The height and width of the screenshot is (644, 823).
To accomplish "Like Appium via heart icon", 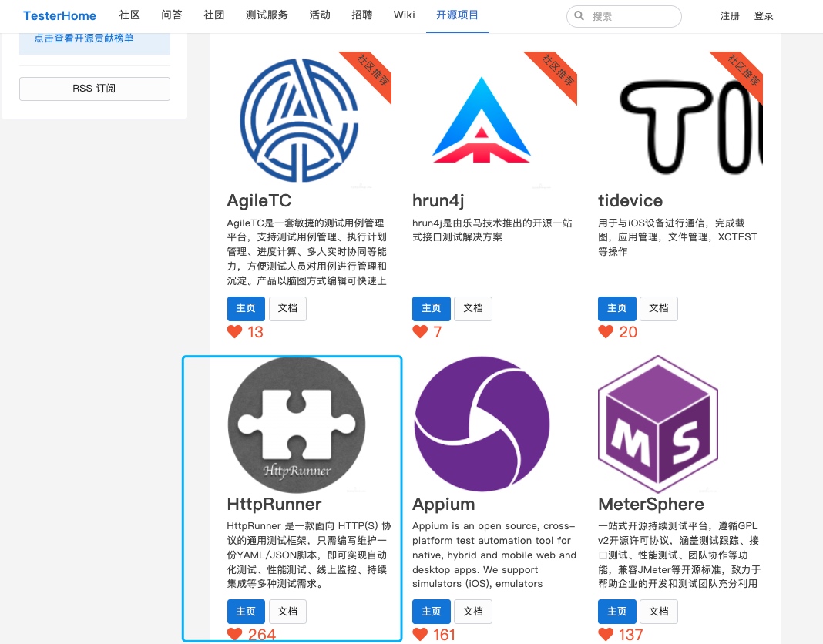I will [x=420, y=635].
